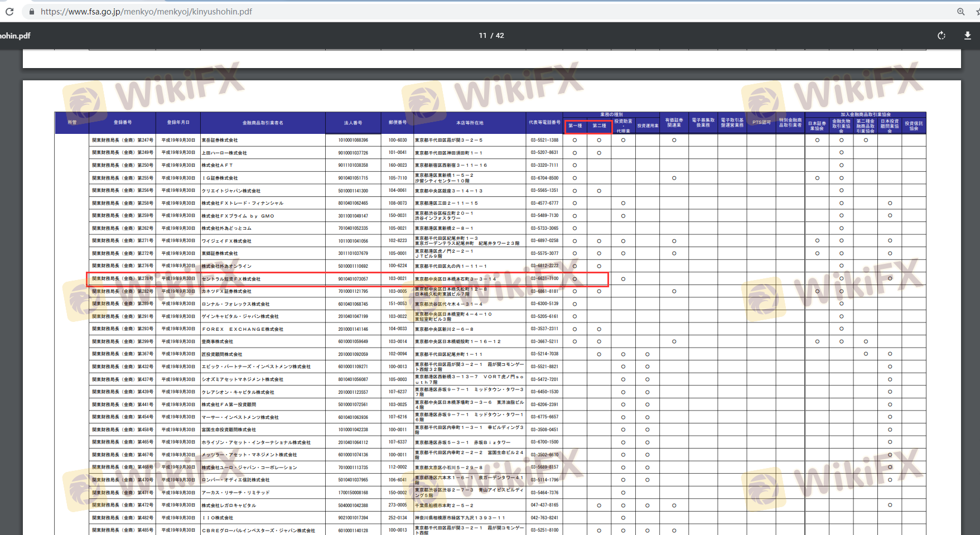Image resolution: width=980 pixels, height=535 pixels.
Task: Click phone number 03-5521-1388
Action: tap(544, 140)
